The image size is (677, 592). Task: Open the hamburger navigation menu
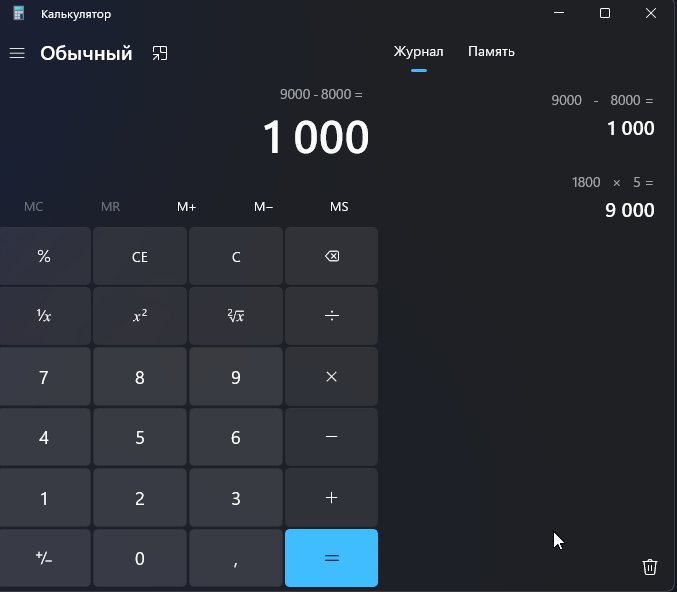pyautogui.click(x=17, y=53)
